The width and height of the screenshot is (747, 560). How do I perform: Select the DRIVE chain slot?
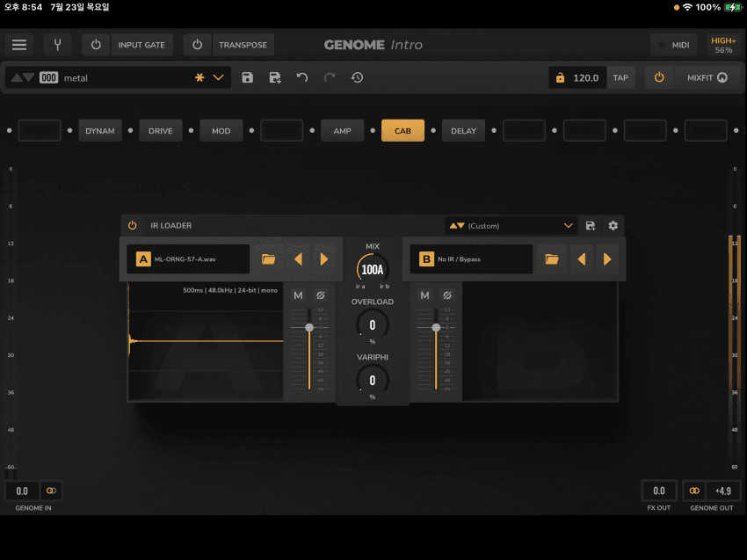[x=161, y=131]
